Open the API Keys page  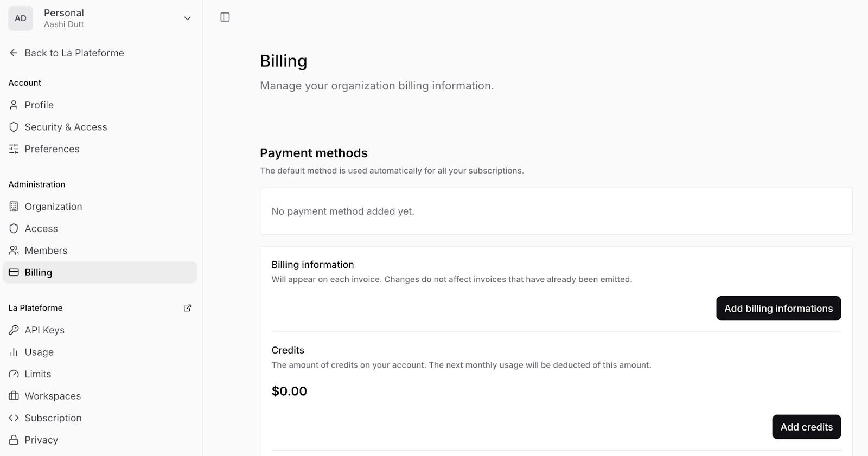[x=44, y=330]
